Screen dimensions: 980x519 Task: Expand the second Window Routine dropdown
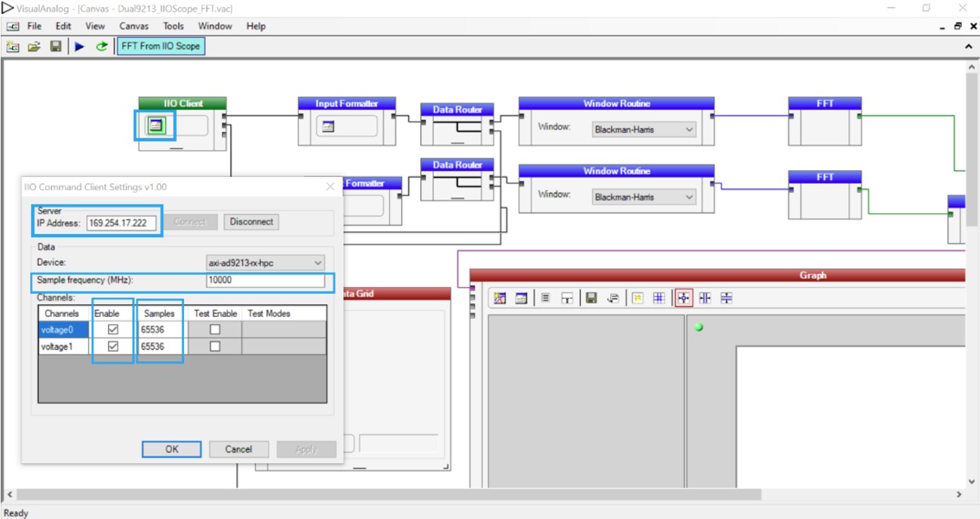point(642,197)
